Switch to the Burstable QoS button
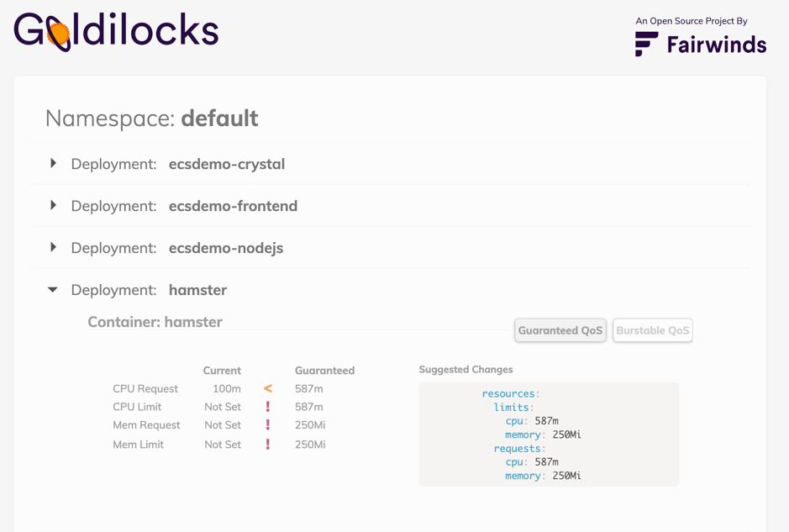The image size is (789, 532). 653,330
